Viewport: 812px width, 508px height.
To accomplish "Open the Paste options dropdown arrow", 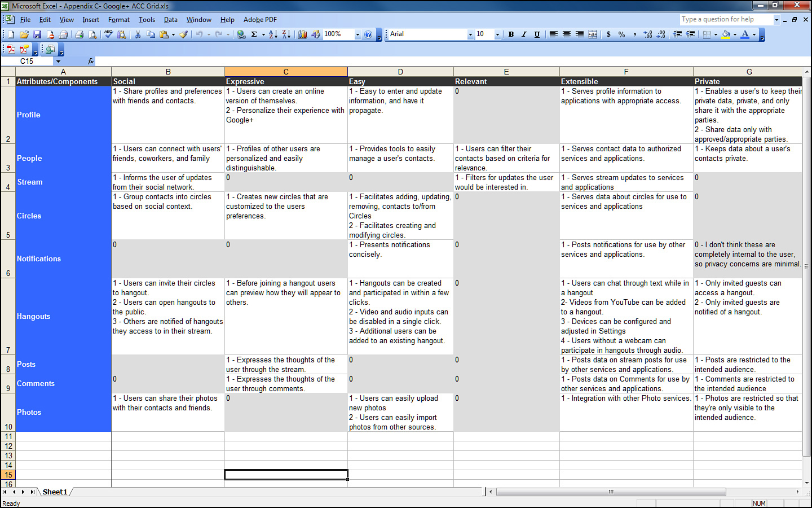I will pos(173,34).
